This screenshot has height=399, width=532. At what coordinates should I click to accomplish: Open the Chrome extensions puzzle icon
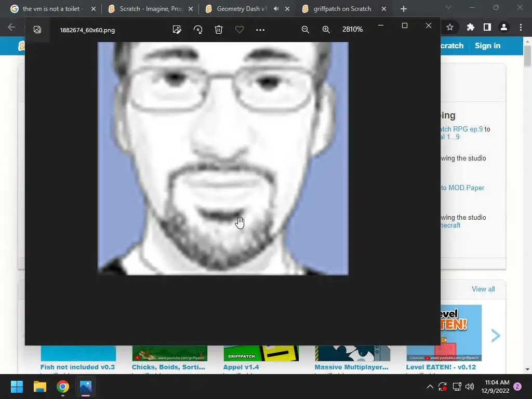[470, 27]
